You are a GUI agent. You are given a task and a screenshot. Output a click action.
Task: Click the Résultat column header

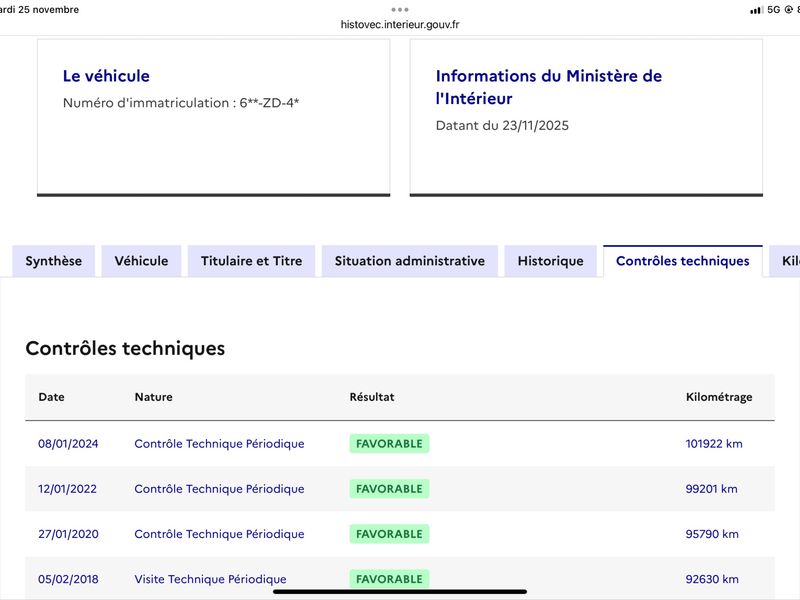372,397
